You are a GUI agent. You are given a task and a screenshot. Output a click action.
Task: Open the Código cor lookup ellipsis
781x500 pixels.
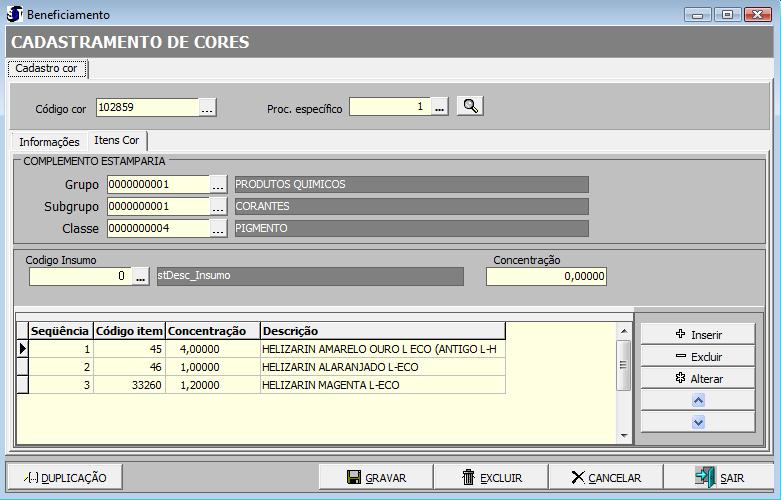pos(207,107)
